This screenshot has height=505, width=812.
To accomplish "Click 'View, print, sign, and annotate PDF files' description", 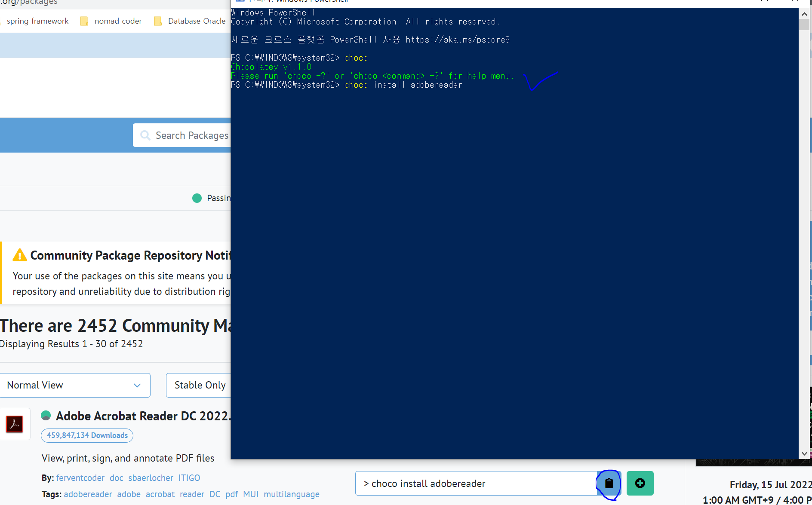I will pos(128,458).
